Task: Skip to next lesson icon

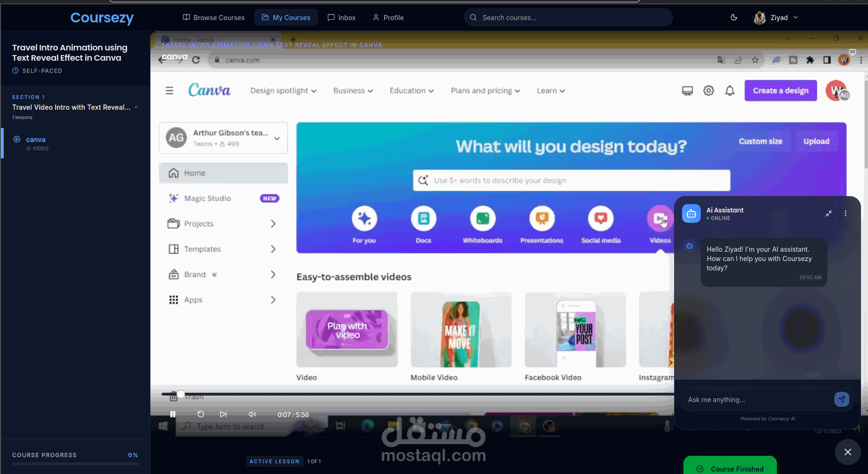Action: pyautogui.click(x=223, y=414)
